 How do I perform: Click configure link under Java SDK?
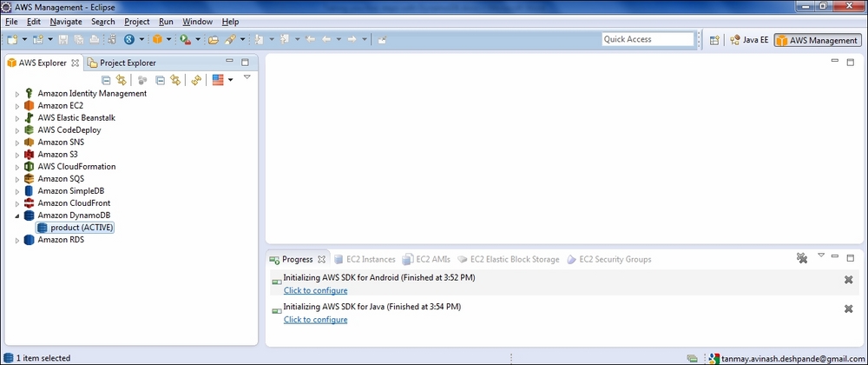click(x=315, y=320)
